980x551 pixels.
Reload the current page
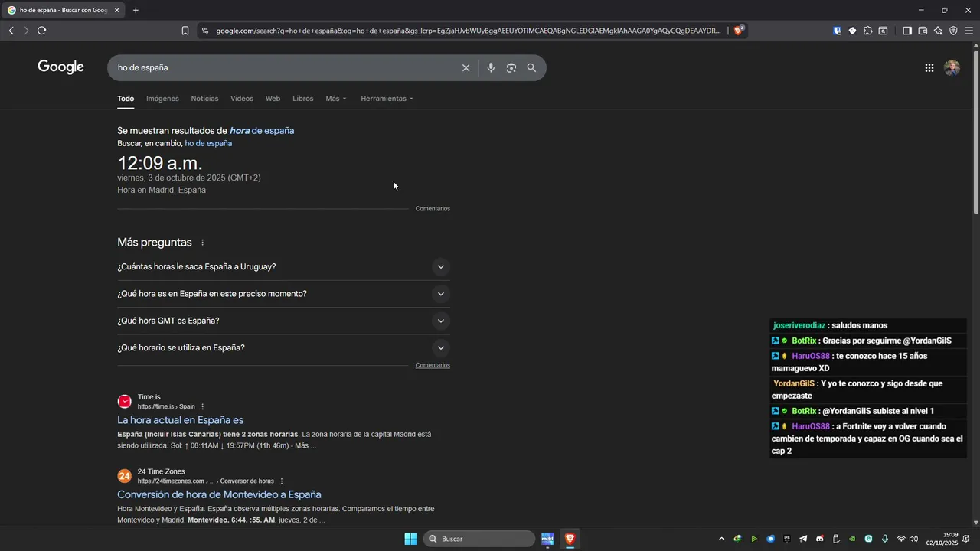pos(41,31)
